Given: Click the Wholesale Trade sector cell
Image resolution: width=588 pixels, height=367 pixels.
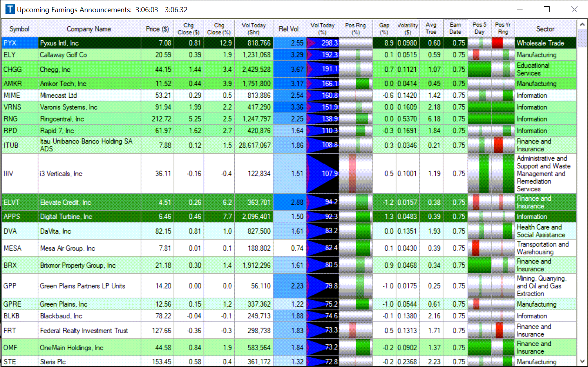Looking at the screenshot, I should tap(545, 43).
